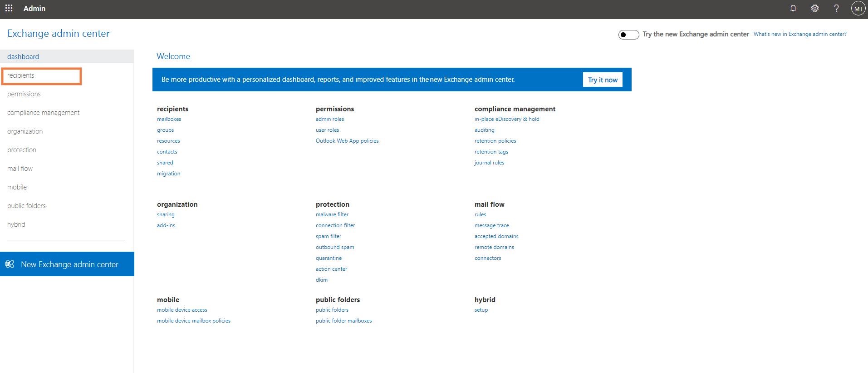This screenshot has width=868, height=373.
Task: Open the New Exchange admin center sidebar button
Action: tap(67, 264)
